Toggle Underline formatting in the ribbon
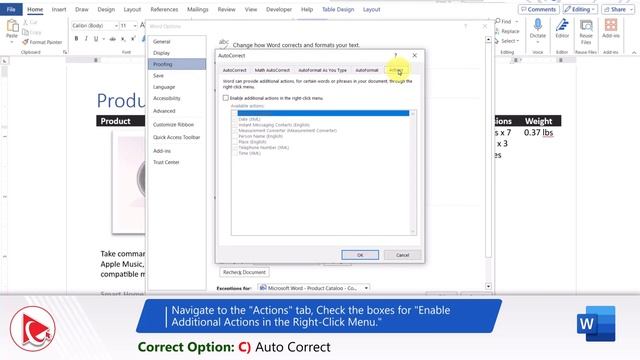This screenshot has width=640, height=360. pos(96,39)
